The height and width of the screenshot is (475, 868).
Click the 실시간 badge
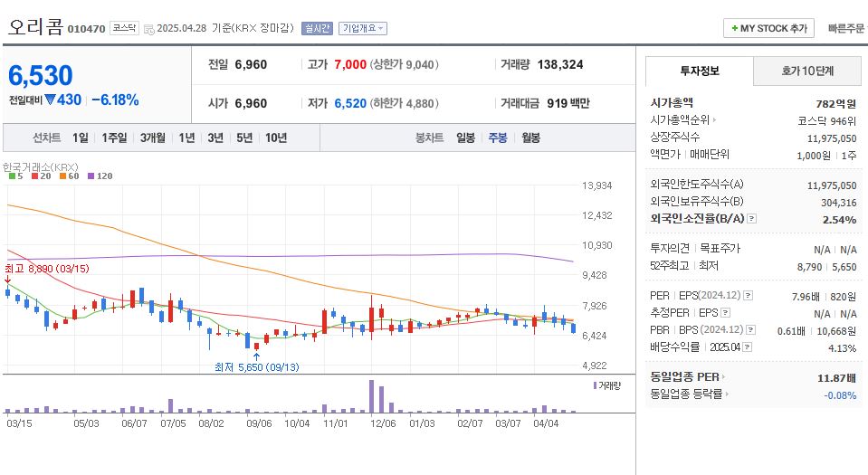tap(317, 28)
